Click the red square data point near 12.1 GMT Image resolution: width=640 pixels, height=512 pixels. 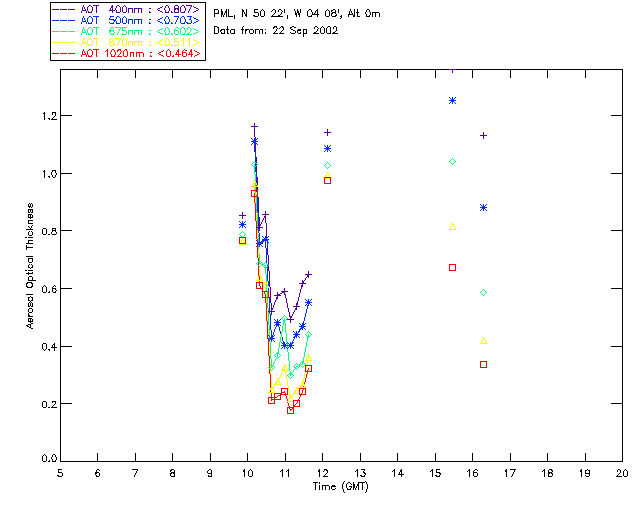[x=327, y=180]
